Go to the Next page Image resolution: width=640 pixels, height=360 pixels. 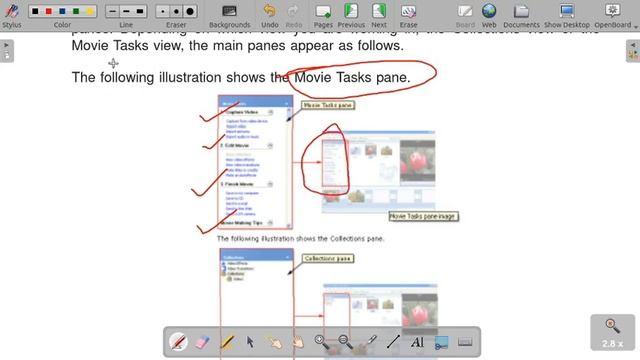point(379,16)
